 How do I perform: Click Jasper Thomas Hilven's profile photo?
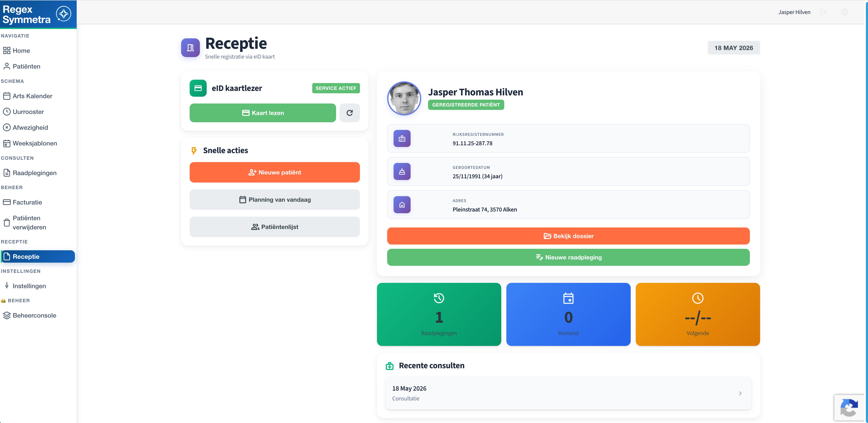[x=404, y=98]
